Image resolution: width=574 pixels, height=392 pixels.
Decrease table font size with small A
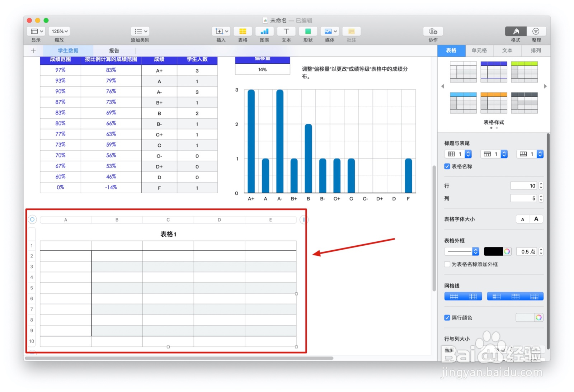point(523,219)
